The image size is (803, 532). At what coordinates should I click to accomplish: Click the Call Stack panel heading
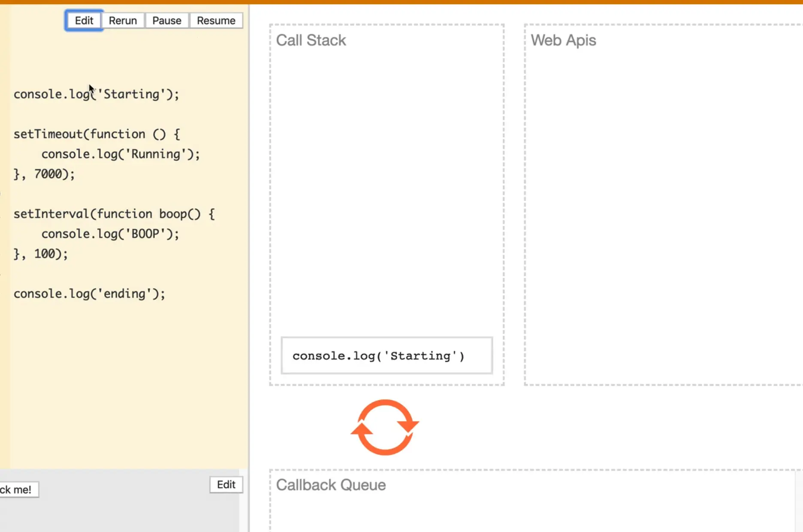point(311,40)
